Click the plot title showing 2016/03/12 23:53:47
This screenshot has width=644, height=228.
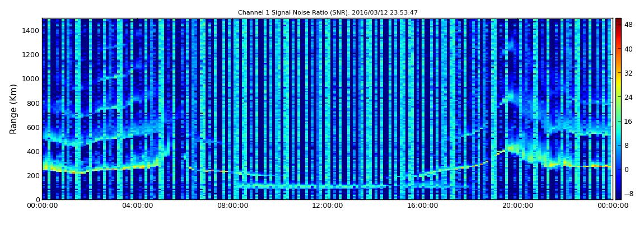tap(328, 13)
